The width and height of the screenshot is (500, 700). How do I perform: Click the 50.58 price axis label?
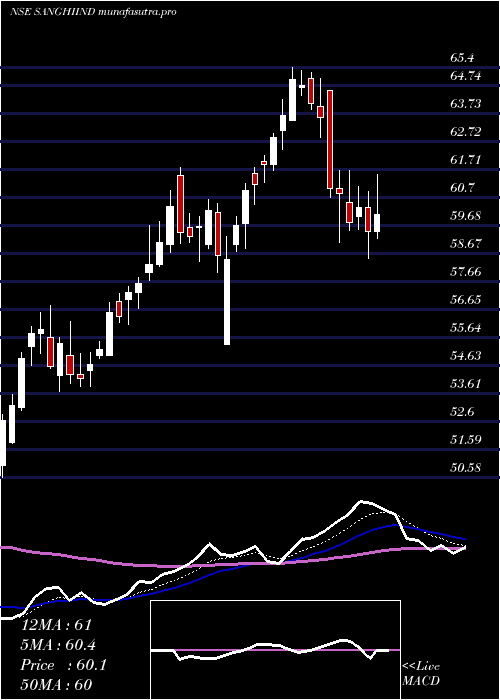pos(466,468)
